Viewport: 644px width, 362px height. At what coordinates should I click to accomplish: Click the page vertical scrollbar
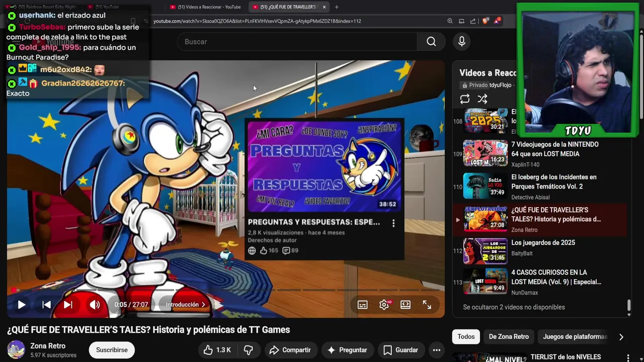pos(641,75)
